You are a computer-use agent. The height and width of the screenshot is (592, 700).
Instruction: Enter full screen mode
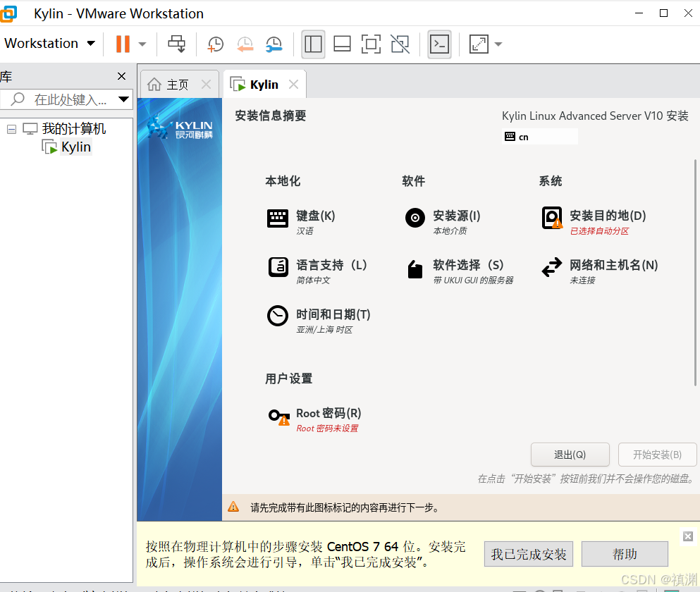371,44
